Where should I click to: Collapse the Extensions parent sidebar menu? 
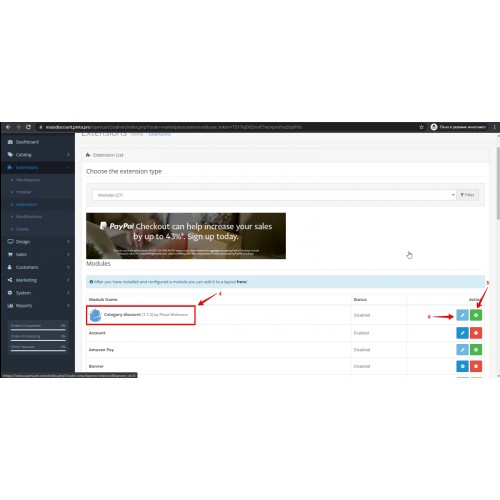point(37,167)
